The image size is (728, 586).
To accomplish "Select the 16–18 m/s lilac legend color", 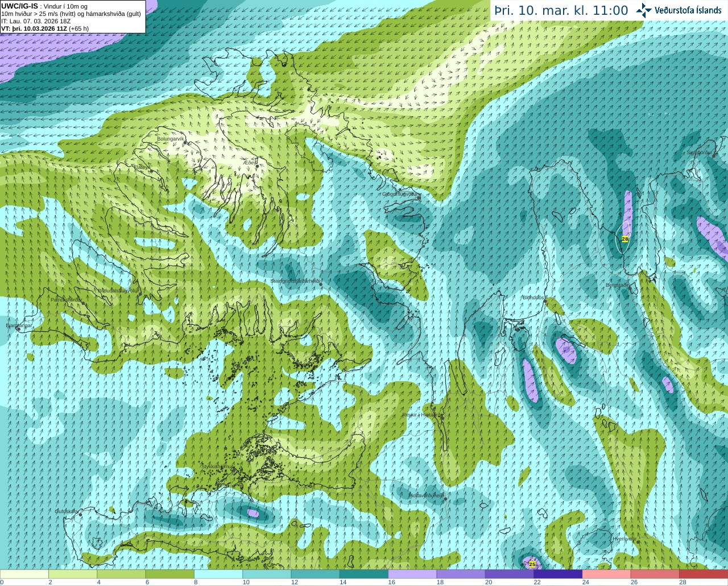I will pyautogui.click(x=412, y=574).
